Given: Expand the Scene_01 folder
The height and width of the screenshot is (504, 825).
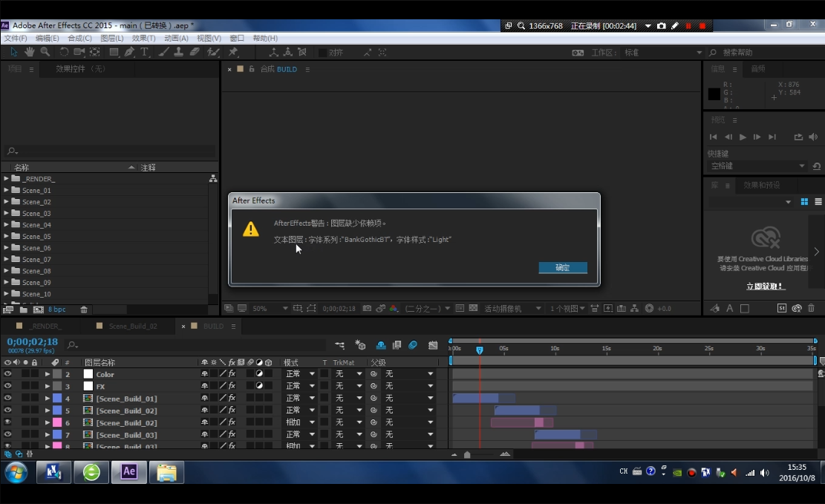Looking at the screenshot, I should pyautogui.click(x=7, y=190).
